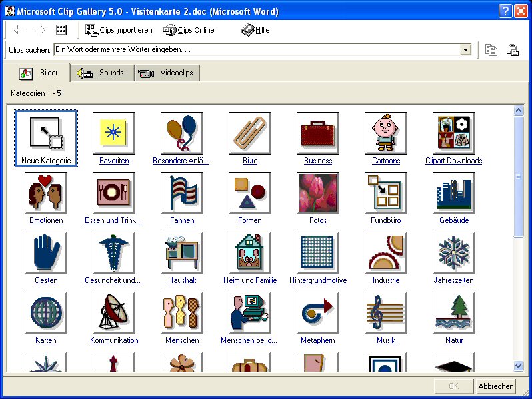Open the Gesundheit caduceus icon

click(x=114, y=253)
